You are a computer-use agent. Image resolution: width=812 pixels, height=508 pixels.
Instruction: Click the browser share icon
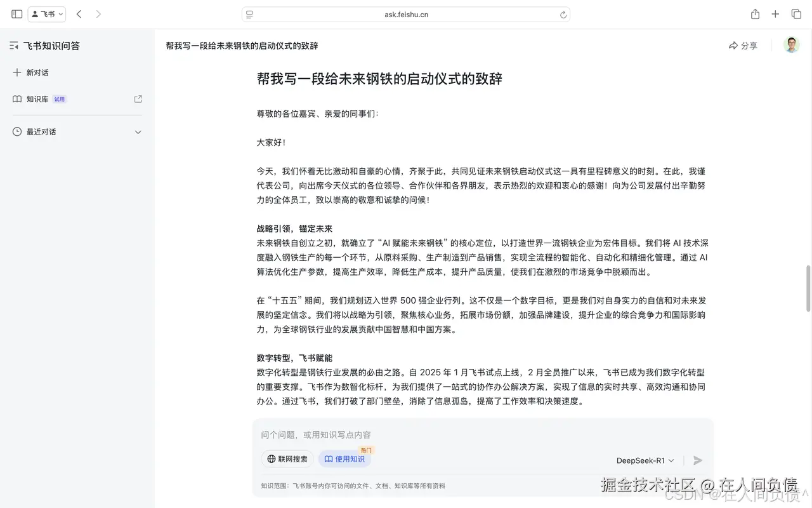tap(754, 13)
